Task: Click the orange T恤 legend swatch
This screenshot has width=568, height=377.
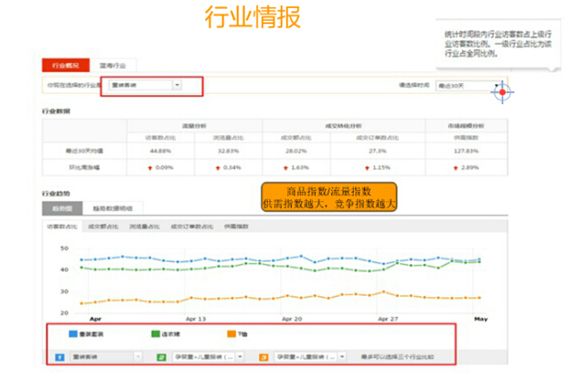Action: point(231,334)
